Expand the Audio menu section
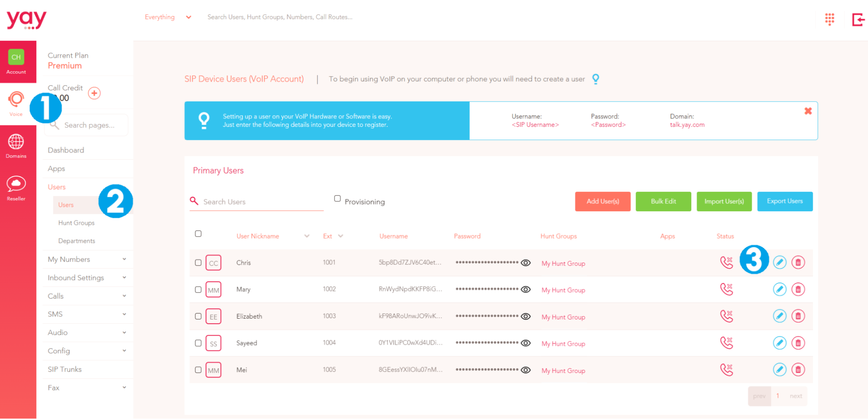The width and height of the screenshot is (868, 419). [124, 332]
